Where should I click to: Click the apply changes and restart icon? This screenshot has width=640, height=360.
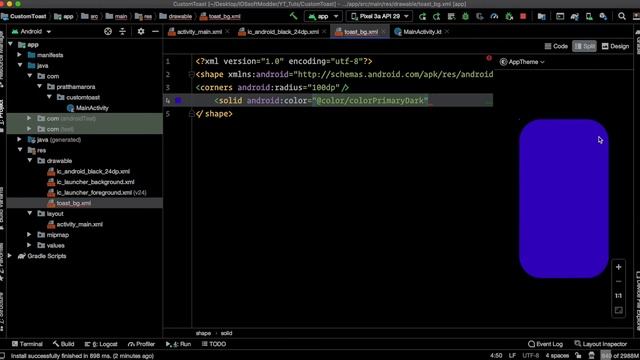click(437, 17)
